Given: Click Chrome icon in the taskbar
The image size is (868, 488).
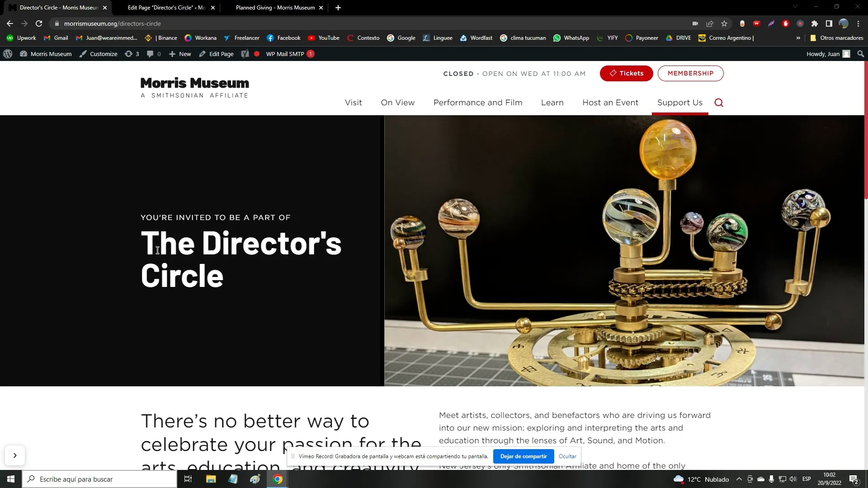Looking at the screenshot, I should pyautogui.click(x=278, y=479).
